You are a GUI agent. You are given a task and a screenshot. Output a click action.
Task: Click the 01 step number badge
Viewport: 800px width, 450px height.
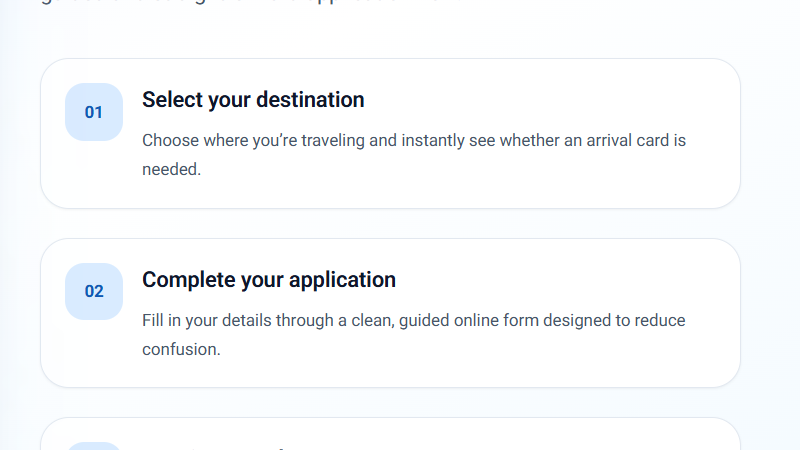click(94, 112)
